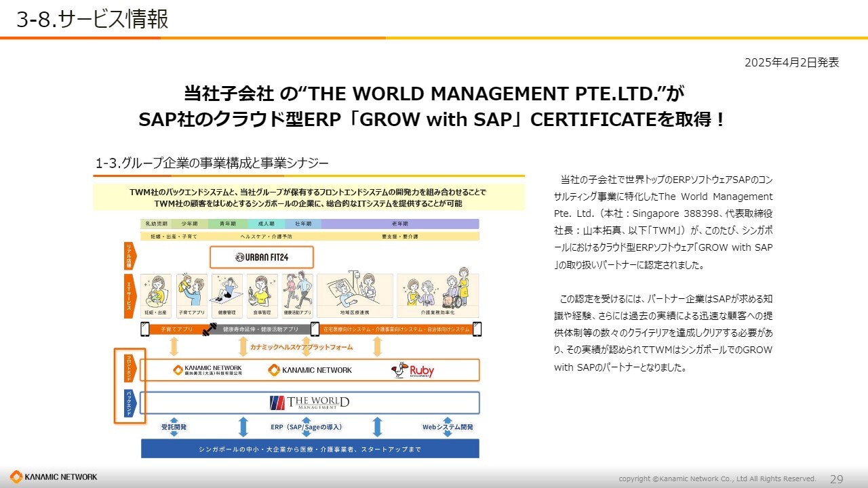The image size is (868, 488).
Task: Click the dumbbell icon on the app bar
Action: pyautogui.click(x=209, y=329)
